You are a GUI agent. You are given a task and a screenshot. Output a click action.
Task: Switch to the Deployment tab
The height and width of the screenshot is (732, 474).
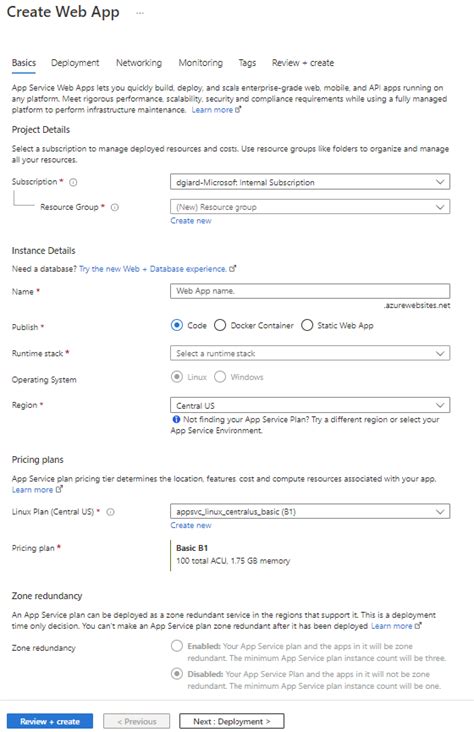click(x=75, y=63)
